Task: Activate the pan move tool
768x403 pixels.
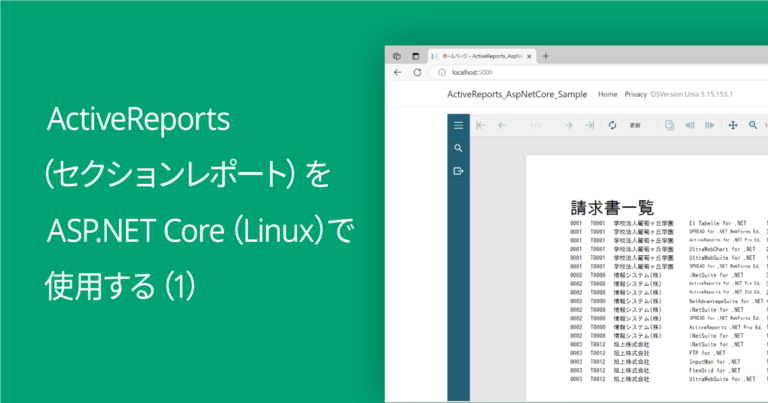Action: coord(733,125)
